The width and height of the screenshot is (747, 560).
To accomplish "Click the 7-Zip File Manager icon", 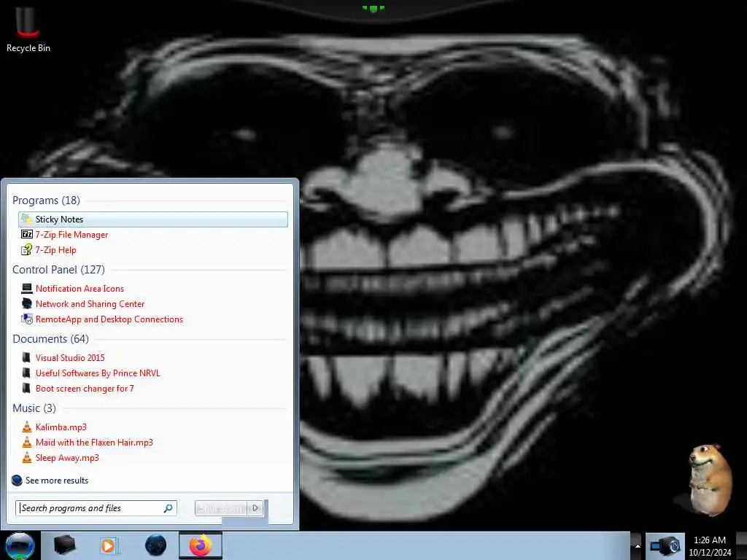I will pos(27,234).
